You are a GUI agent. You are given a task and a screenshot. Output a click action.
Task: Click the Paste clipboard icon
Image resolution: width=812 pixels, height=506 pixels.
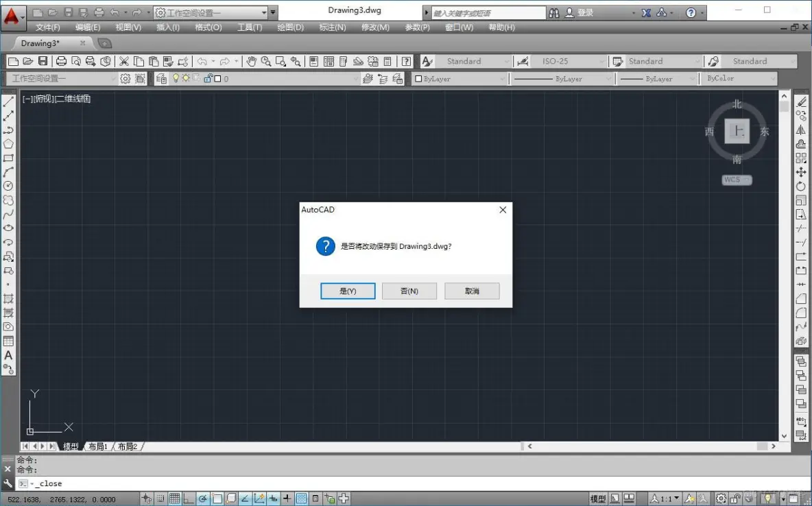(154, 62)
